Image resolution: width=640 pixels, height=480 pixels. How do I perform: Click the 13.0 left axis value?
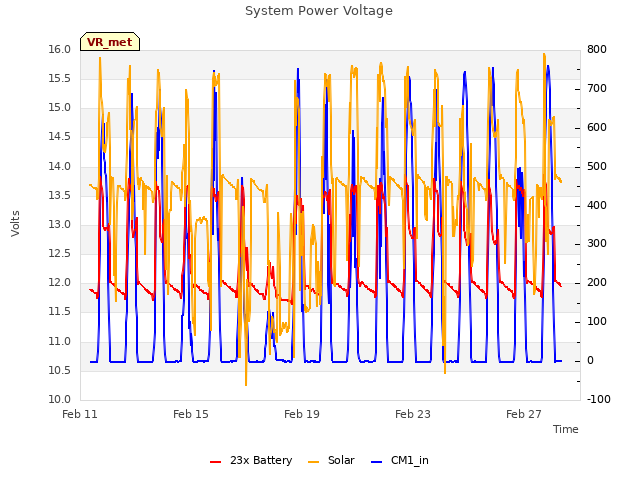click(x=60, y=224)
